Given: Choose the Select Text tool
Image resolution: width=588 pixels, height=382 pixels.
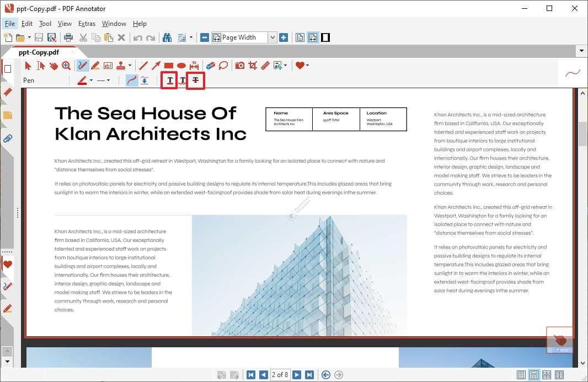Looking at the screenshot, I should 41,66.
